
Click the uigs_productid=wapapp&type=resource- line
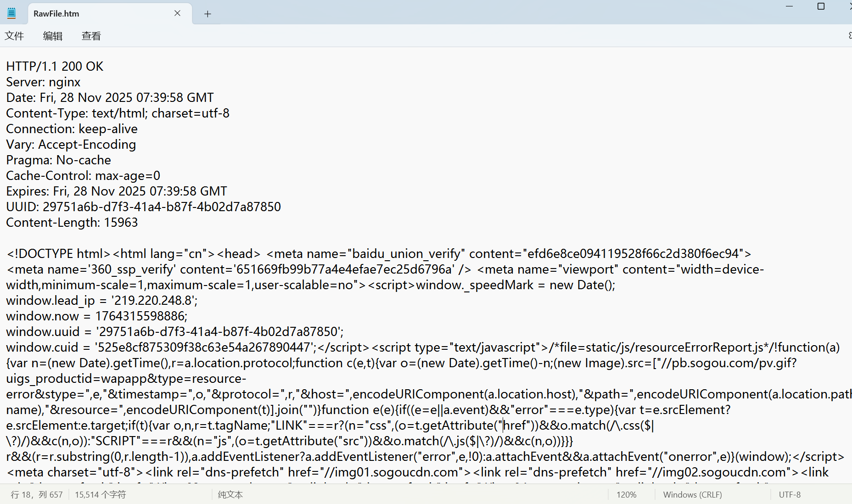(126, 379)
